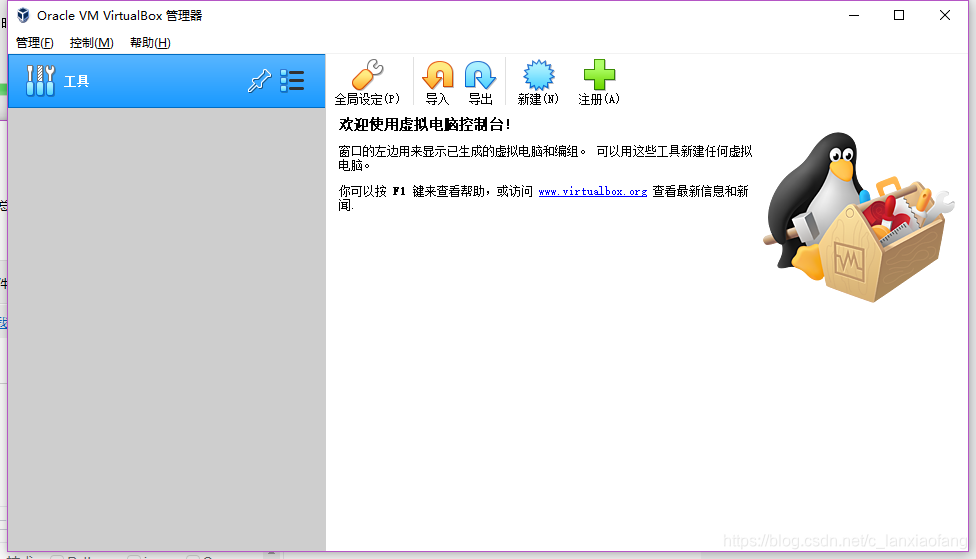The width and height of the screenshot is (976, 559).
Task: Open the 控制(M) menu
Action: click(92, 42)
